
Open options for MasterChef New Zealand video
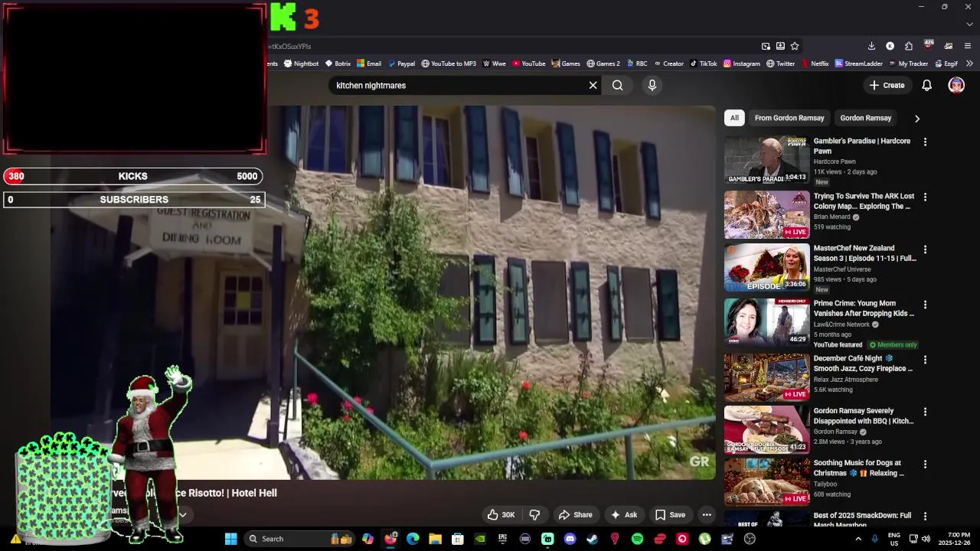925,249
